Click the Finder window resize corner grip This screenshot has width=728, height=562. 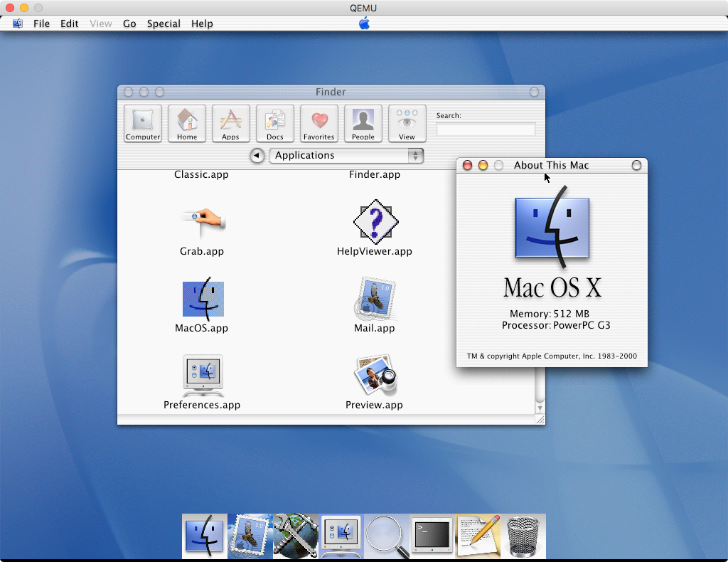[540, 420]
